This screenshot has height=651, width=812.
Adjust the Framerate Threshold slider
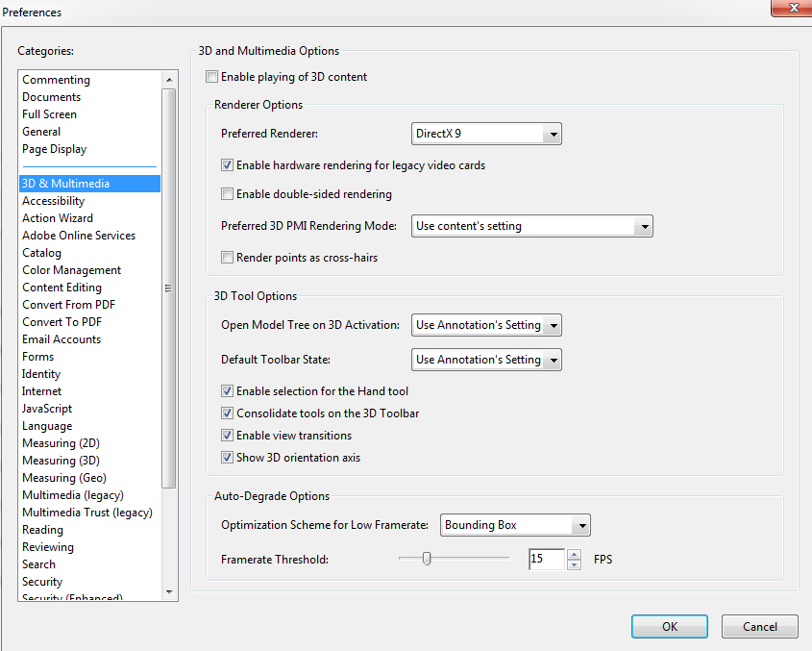pos(427,558)
